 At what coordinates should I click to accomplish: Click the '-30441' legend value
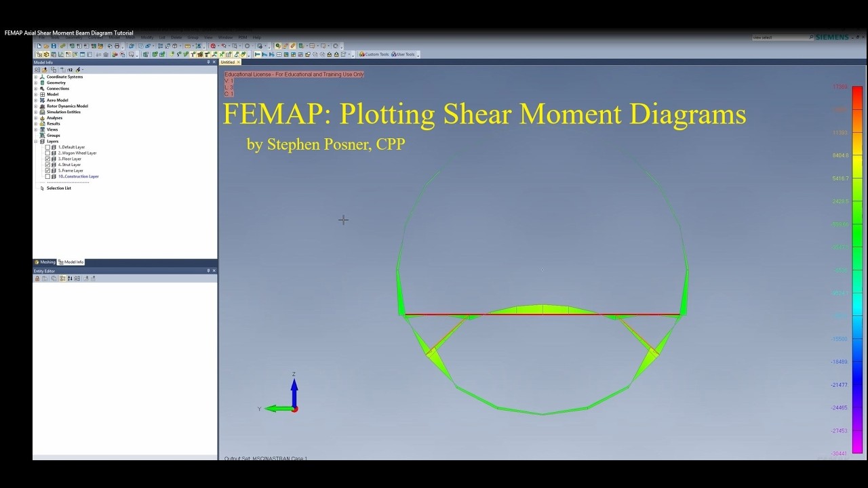pyautogui.click(x=840, y=453)
